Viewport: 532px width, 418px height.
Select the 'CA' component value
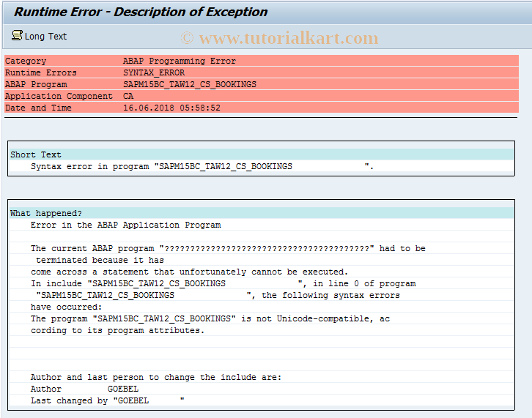point(128,96)
